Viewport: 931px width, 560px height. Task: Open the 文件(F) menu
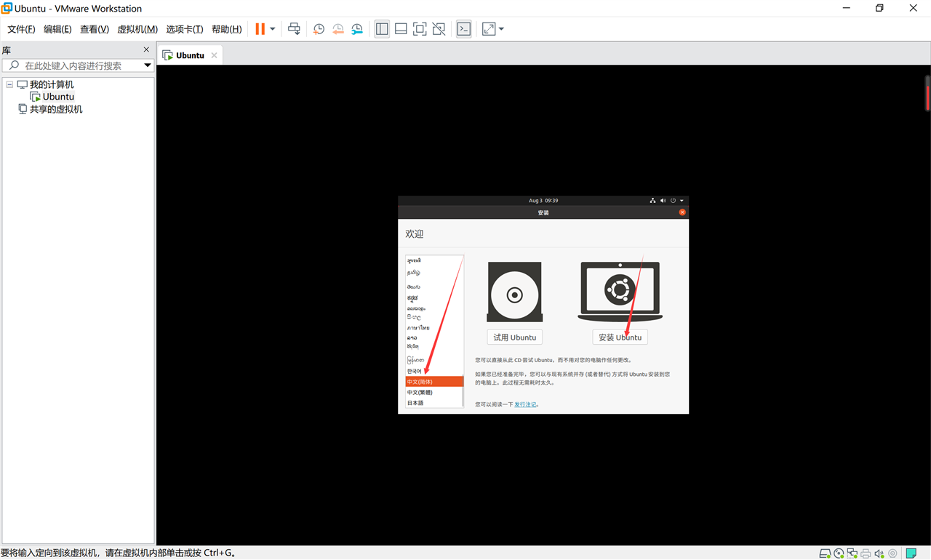point(21,29)
